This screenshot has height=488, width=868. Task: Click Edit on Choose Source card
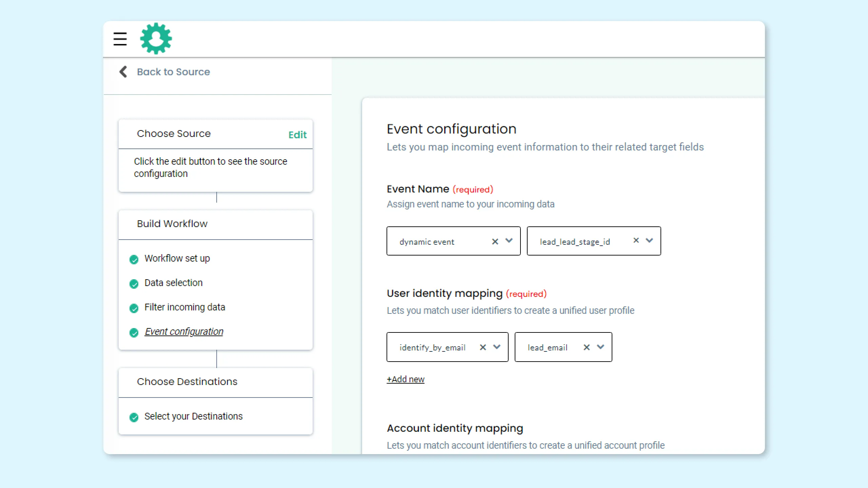(297, 135)
